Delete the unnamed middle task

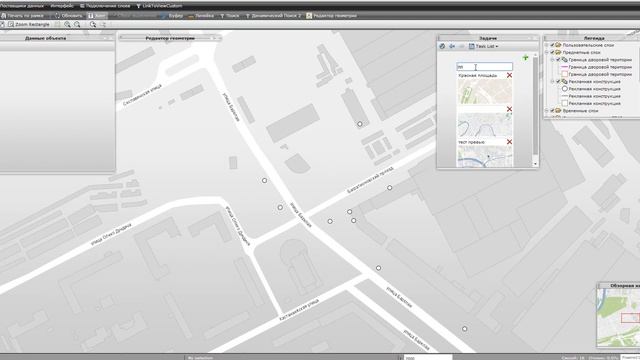pos(509,109)
